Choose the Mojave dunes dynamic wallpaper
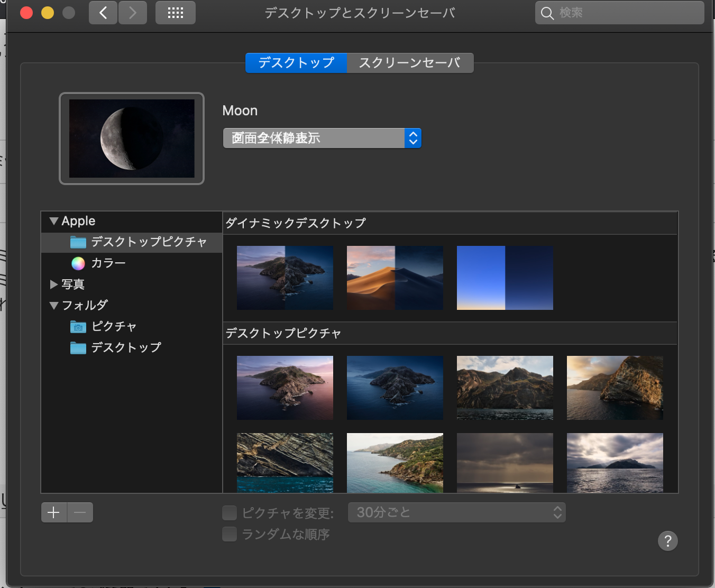 (x=395, y=278)
